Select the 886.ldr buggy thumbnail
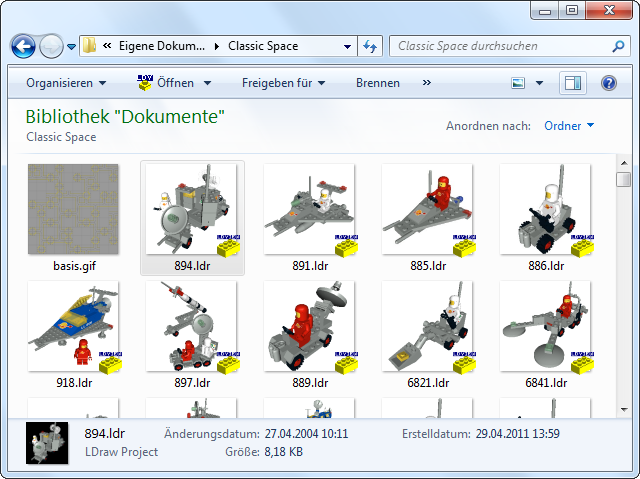Viewport: 640px width, 479px height. pos(545,209)
